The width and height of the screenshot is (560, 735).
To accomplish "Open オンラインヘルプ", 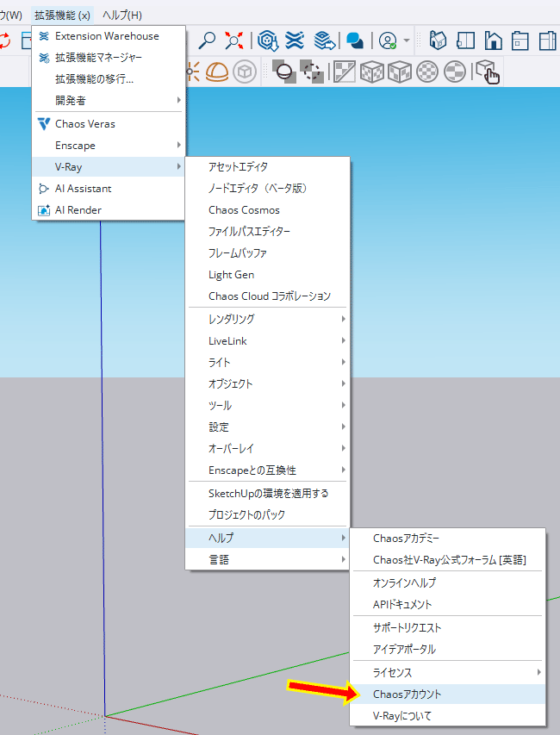I will tap(448, 582).
